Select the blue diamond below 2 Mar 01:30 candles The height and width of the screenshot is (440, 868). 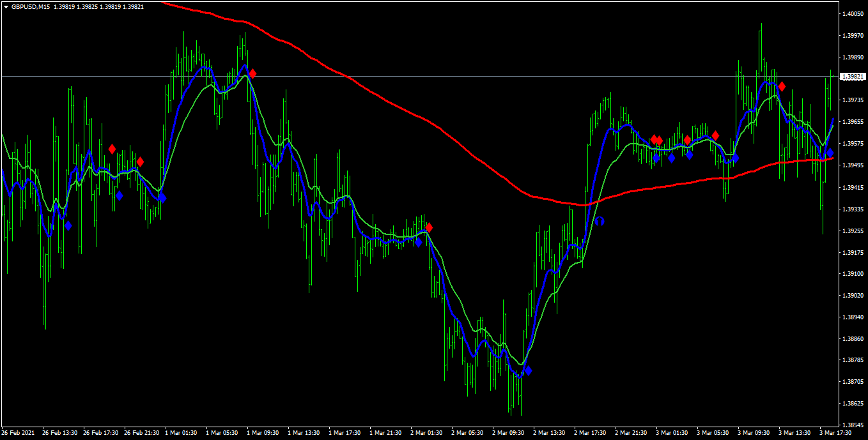pyautogui.click(x=419, y=242)
